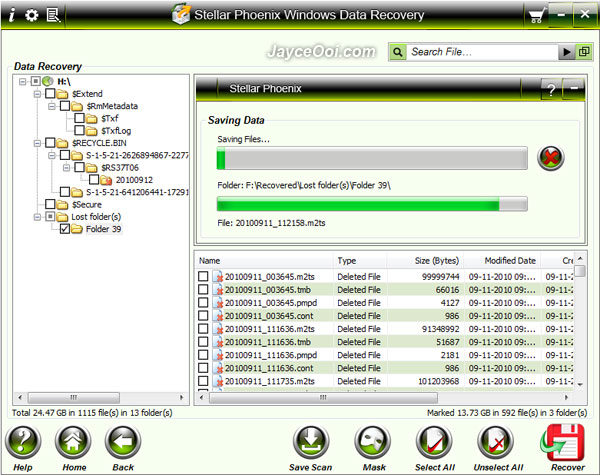This screenshot has width=600, height=475.
Task: Click the Save Scan text label
Action: [311, 467]
